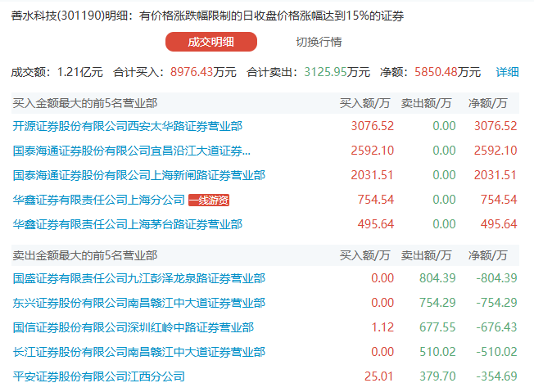The height and width of the screenshot is (392, 534).
Task: Open 开源证券西安太华路证券营业部 link
Action: (128, 126)
